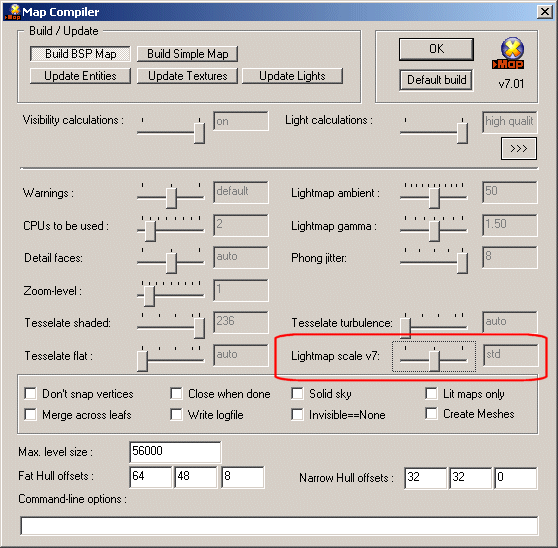Click the first Narrow Hull offsets field

point(425,478)
